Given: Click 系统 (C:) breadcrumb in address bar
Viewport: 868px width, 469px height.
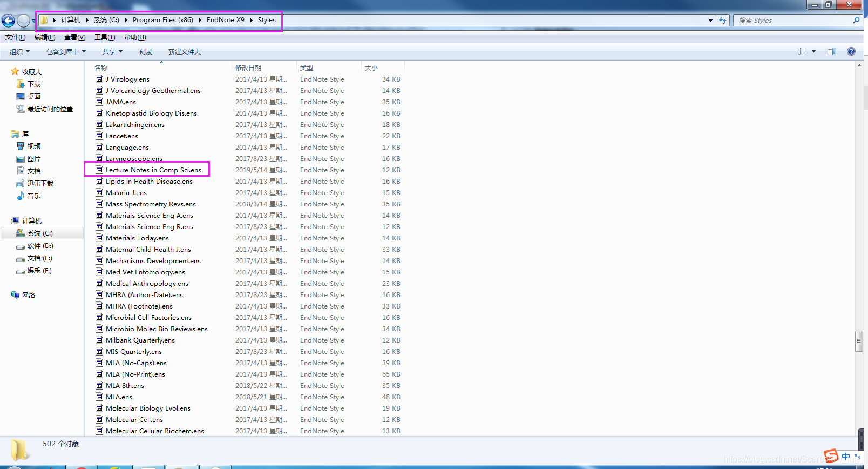Looking at the screenshot, I should point(106,20).
